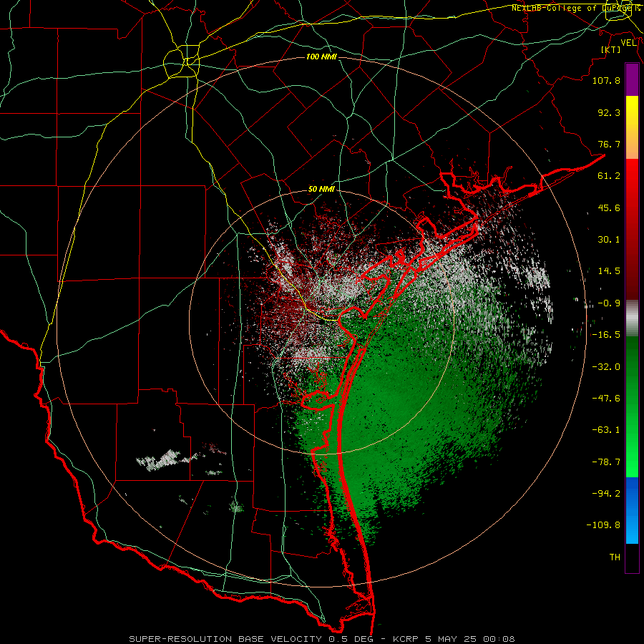Screen dimensions: 644x644
Task: Select the 30.1 legend value
Action: coord(609,240)
